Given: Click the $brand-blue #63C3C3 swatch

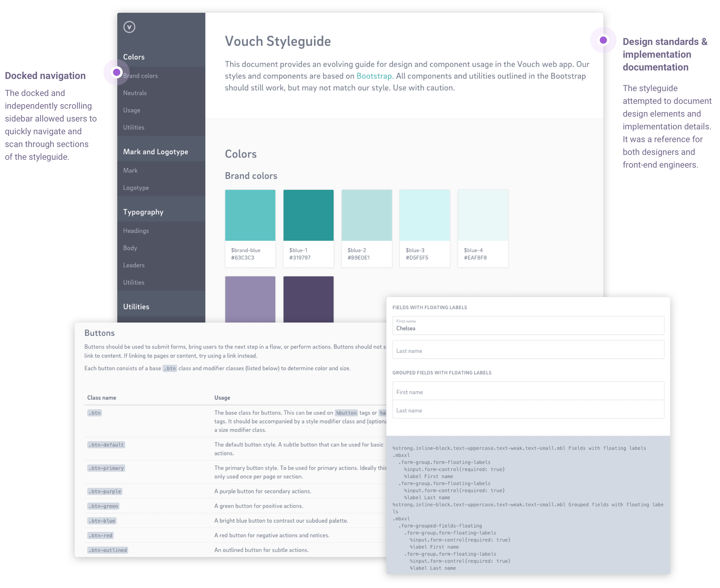Looking at the screenshot, I should click(x=250, y=228).
